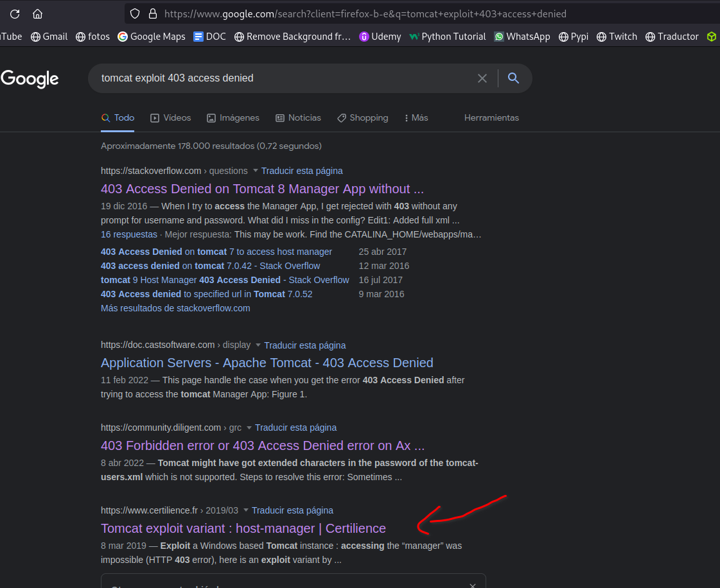Click the date '16 jul 2017'

tap(381, 280)
